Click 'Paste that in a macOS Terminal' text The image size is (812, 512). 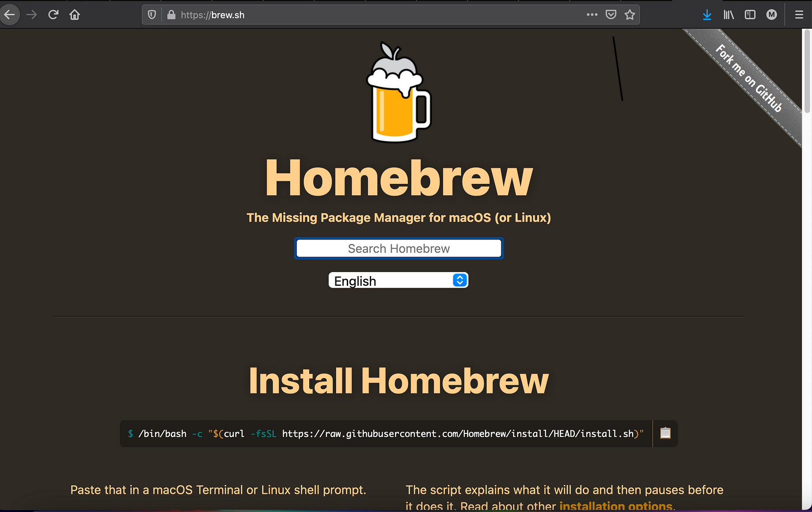218,490
